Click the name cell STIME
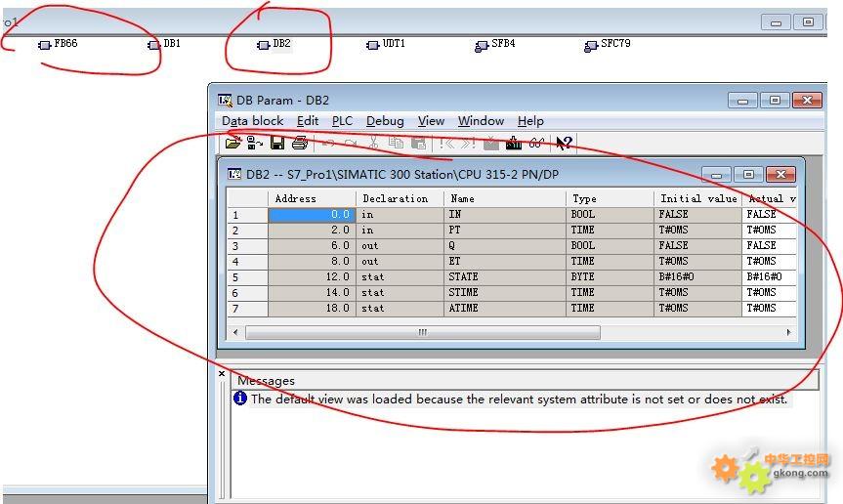Image resolution: width=843 pixels, height=504 pixels. pyautogui.click(x=505, y=292)
